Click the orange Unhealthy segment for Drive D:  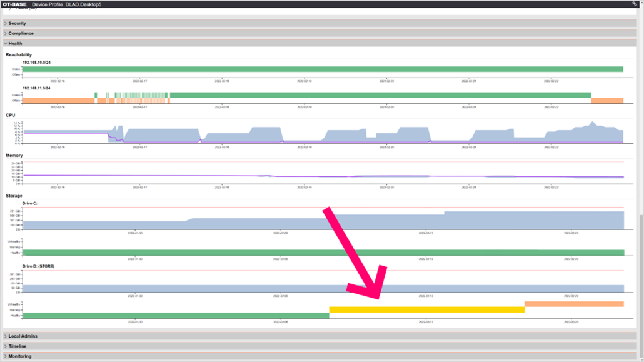point(574,304)
